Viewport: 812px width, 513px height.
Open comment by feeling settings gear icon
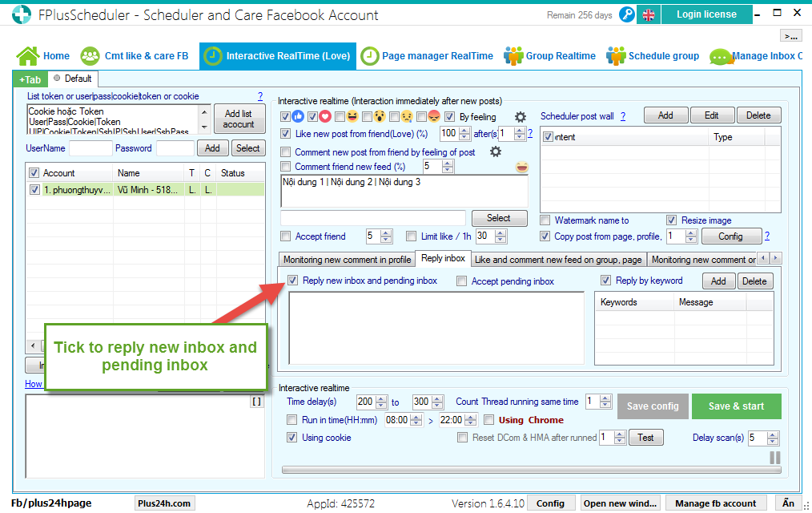[496, 151]
